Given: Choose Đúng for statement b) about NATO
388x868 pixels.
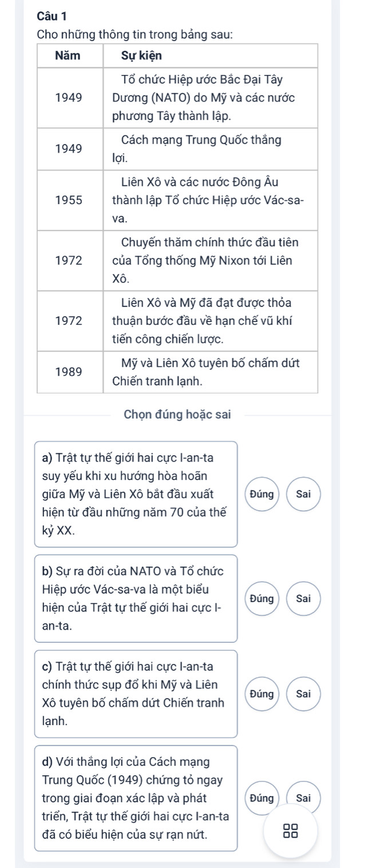Looking at the screenshot, I should pos(260,599).
